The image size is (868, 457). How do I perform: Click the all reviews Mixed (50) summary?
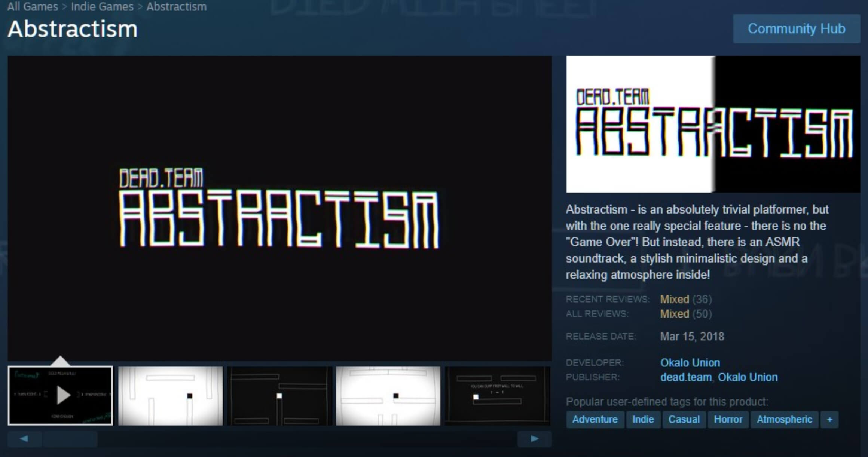click(686, 314)
